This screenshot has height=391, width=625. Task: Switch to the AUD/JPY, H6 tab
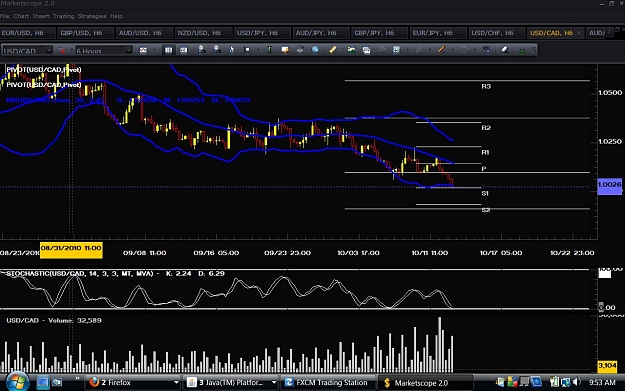click(x=320, y=33)
